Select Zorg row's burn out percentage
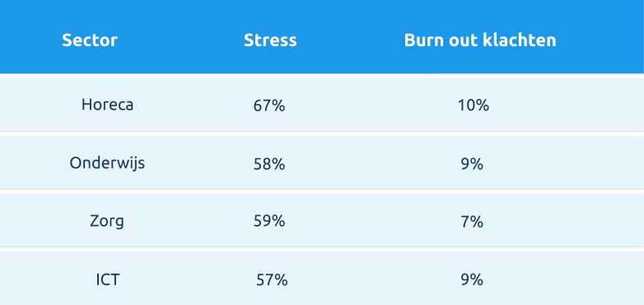Screen dimensions: 644x305 [x=472, y=222]
